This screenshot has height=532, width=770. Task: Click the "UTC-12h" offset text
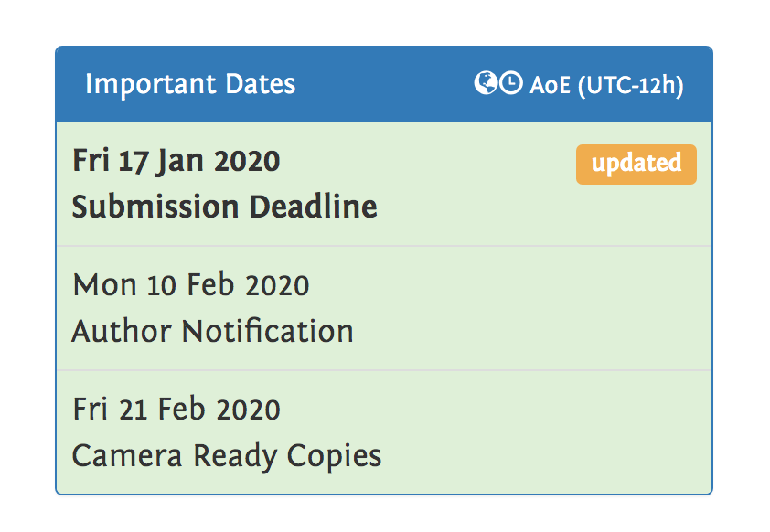(631, 85)
